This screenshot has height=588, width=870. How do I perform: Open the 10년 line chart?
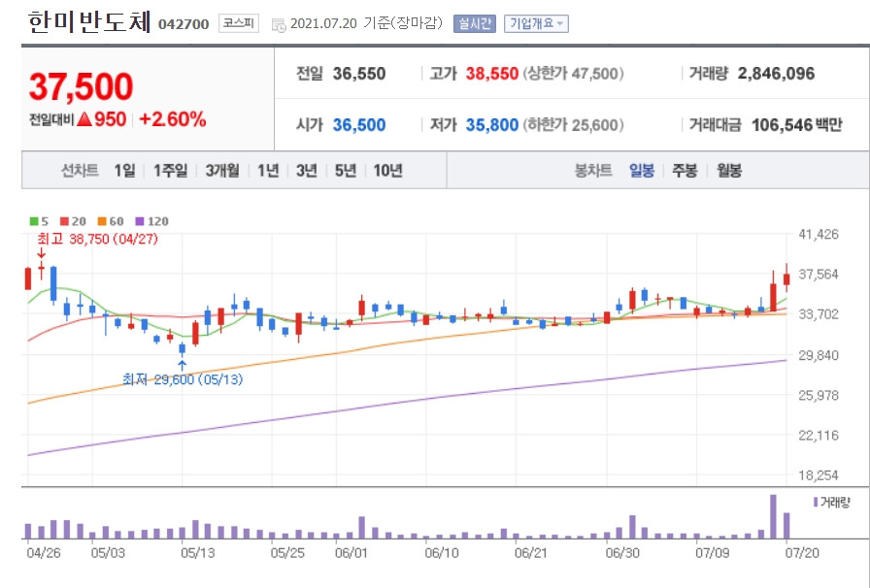pyautogui.click(x=387, y=171)
